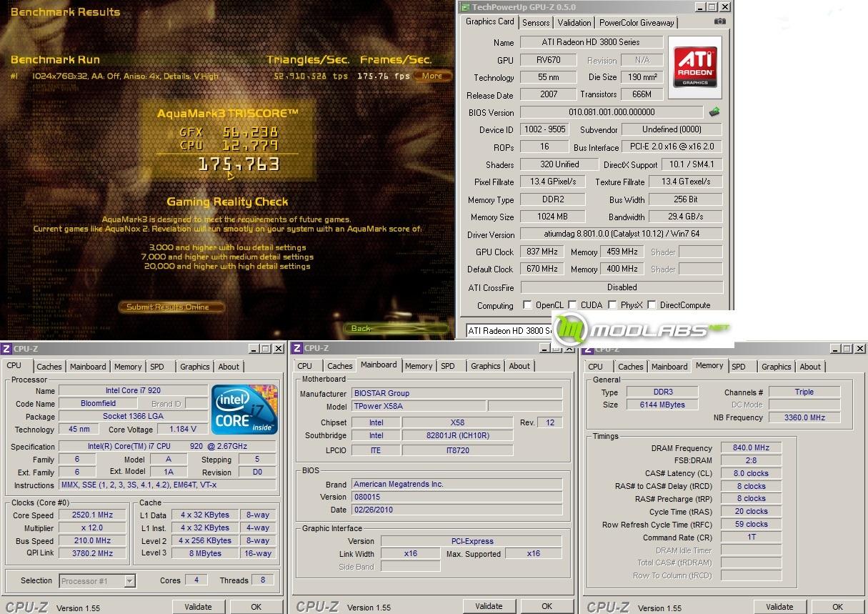Click the BIOS save chip icon in GPU-Z
Image resolution: width=868 pixels, height=614 pixels.
coord(714,112)
